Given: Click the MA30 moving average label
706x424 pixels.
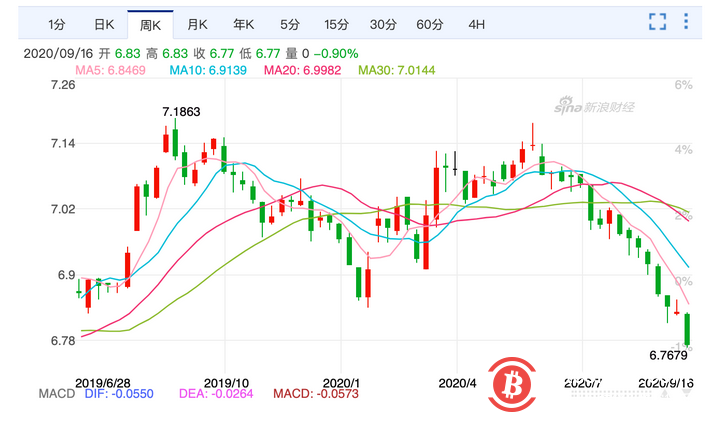Looking at the screenshot, I should click(397, 70).
